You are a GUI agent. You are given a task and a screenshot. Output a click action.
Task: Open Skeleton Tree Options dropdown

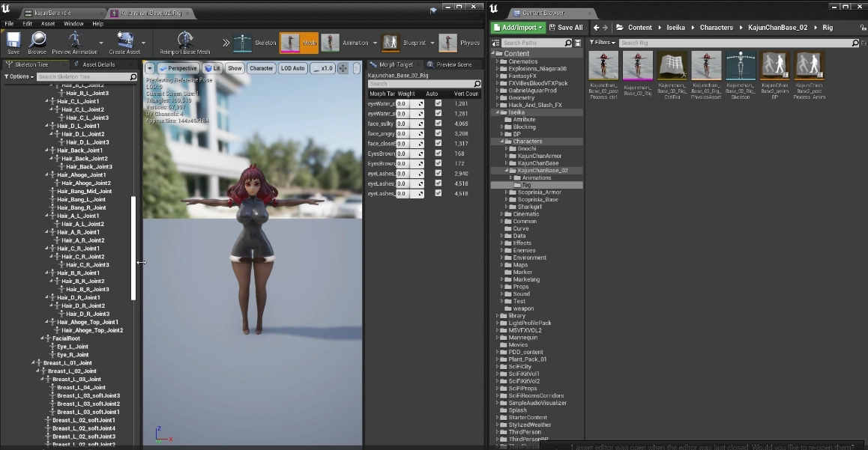click(x=19, y=77)
